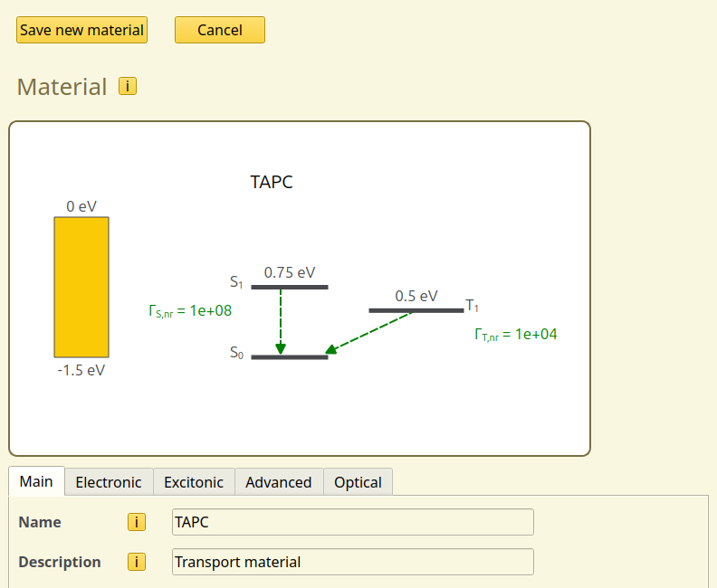This screenshot has width=717, height=588.
Task: Select the T1 energy level line
Action: coord(416,310)
